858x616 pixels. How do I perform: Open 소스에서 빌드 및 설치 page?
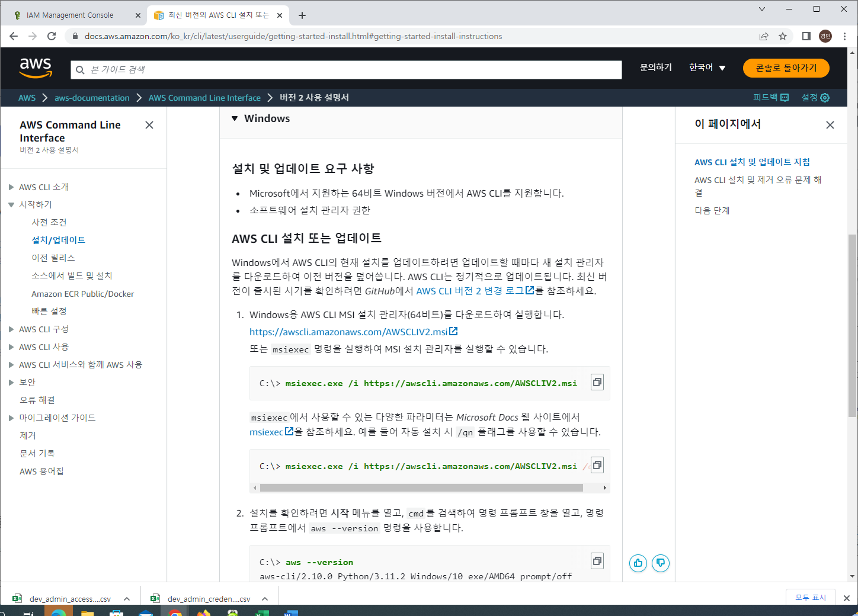pos(72,276)
